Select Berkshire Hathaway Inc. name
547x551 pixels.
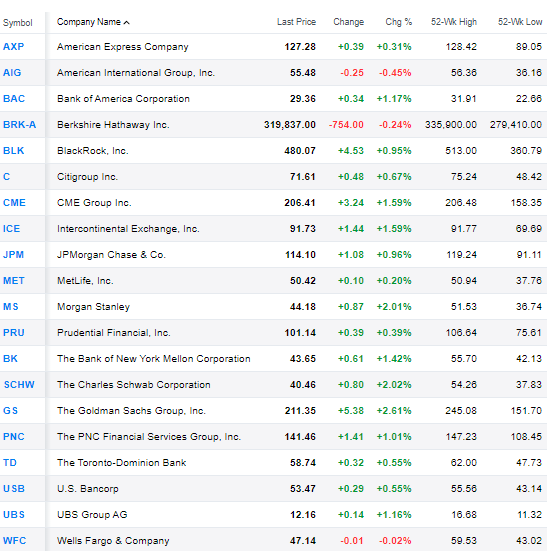tap(113, 125)
